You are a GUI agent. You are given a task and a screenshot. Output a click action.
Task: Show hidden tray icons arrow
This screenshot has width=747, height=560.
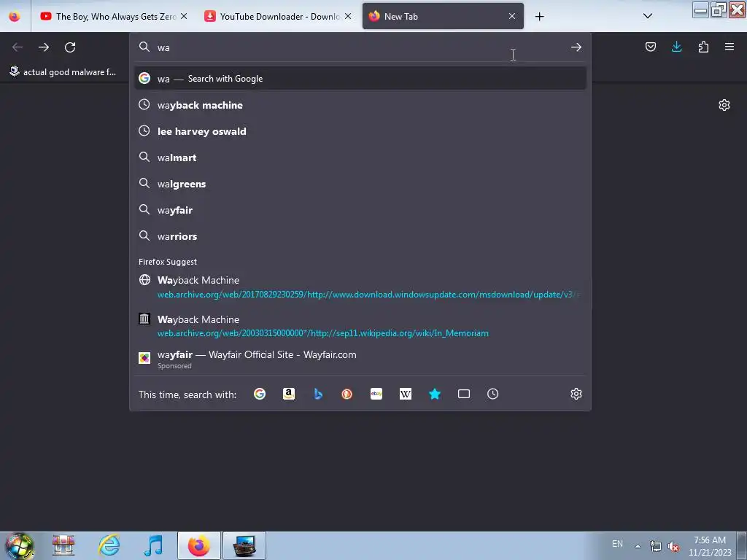638,546
